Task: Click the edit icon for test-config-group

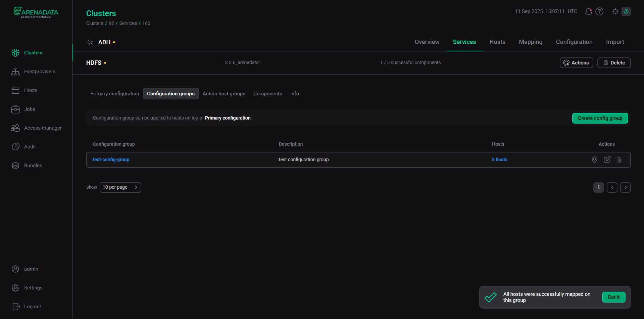Action: point(607,160)
